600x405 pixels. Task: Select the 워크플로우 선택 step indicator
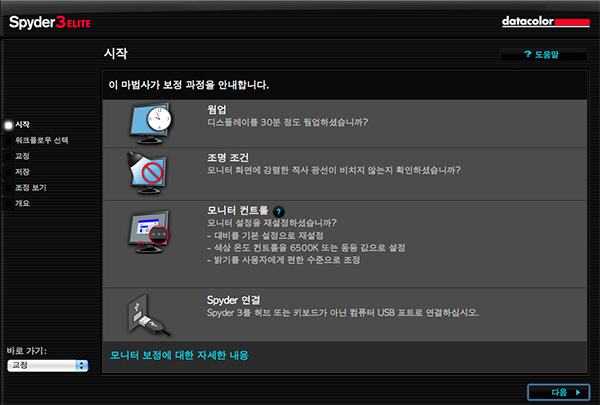click(8, 141)
